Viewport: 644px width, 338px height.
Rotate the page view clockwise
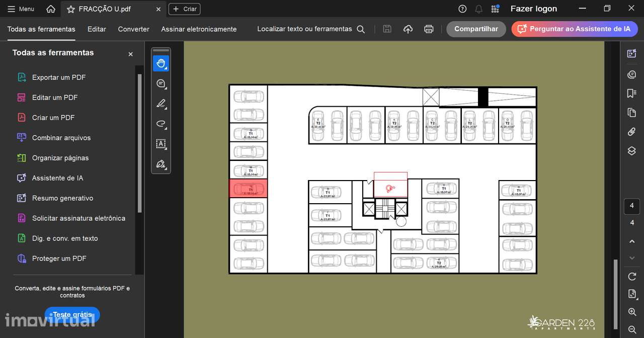632,276
